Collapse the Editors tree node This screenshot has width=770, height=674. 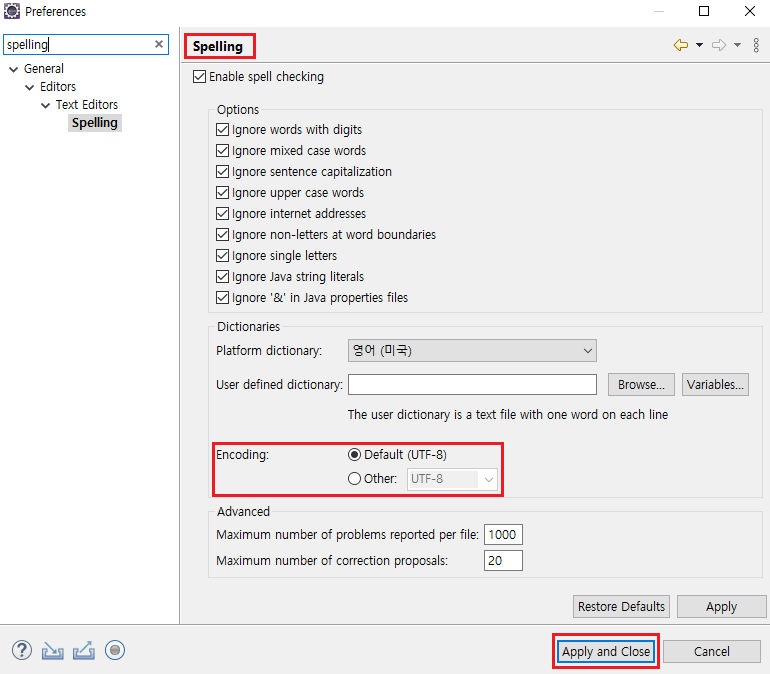point(29,87)
